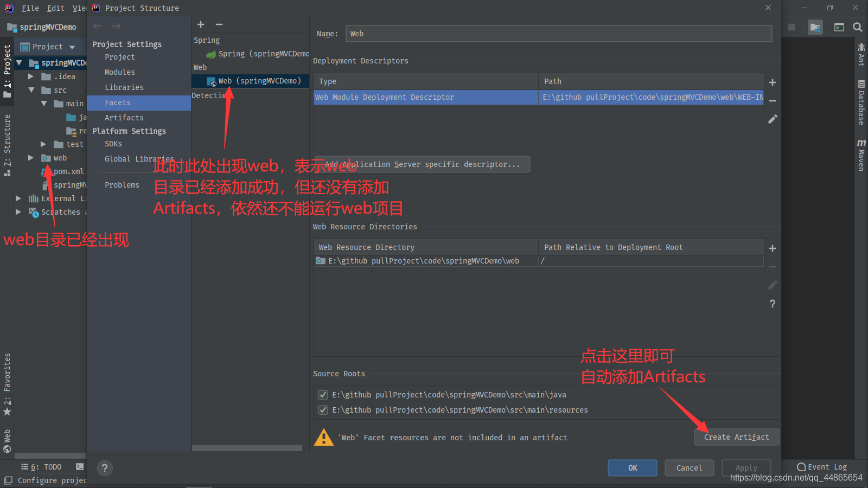
Task: Expand the .idea folder
Action: click(31, 76)
